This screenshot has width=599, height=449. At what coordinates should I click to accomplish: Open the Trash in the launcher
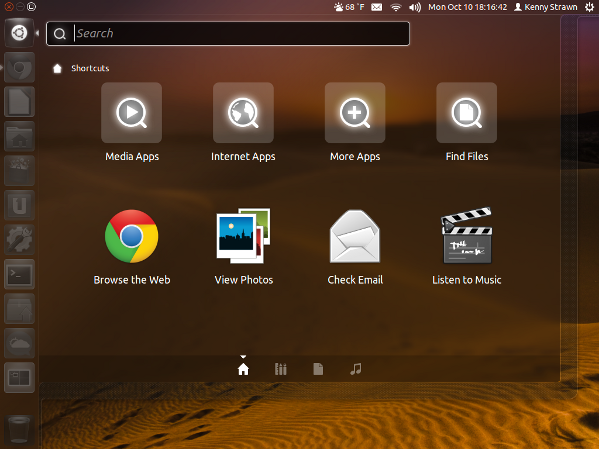click(19, 430)
